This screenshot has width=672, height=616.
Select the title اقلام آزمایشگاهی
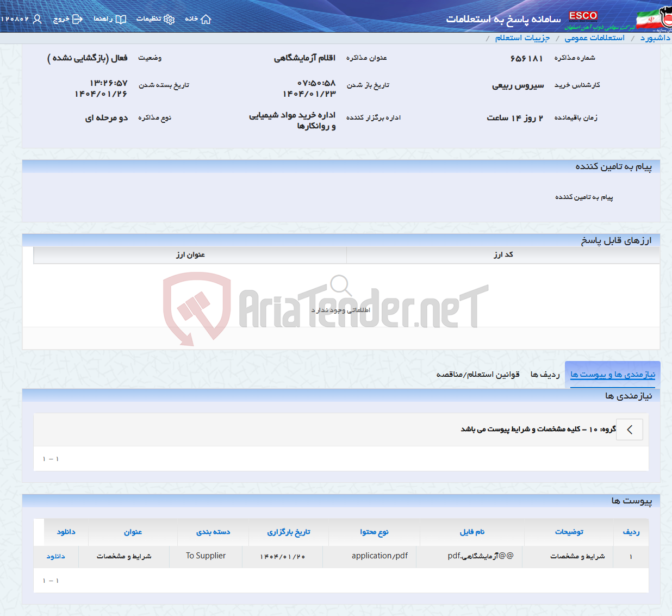[x=304, y=58]
